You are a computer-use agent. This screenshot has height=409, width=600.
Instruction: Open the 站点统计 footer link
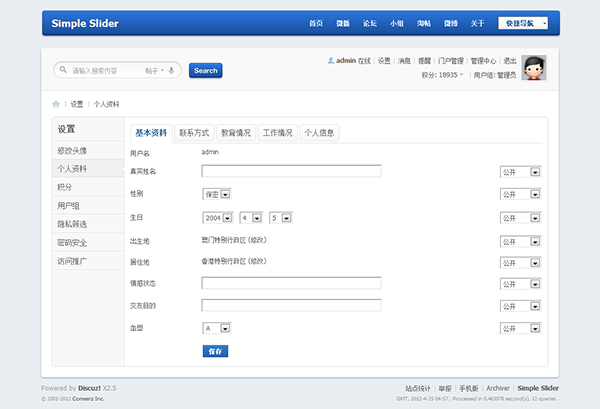pyautogui.click(x=418, y=388)
